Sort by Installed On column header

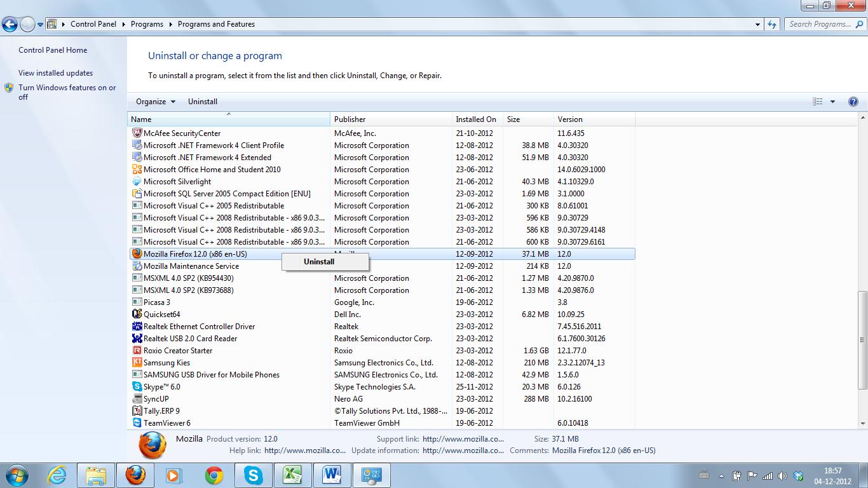[x=478, y=119]
